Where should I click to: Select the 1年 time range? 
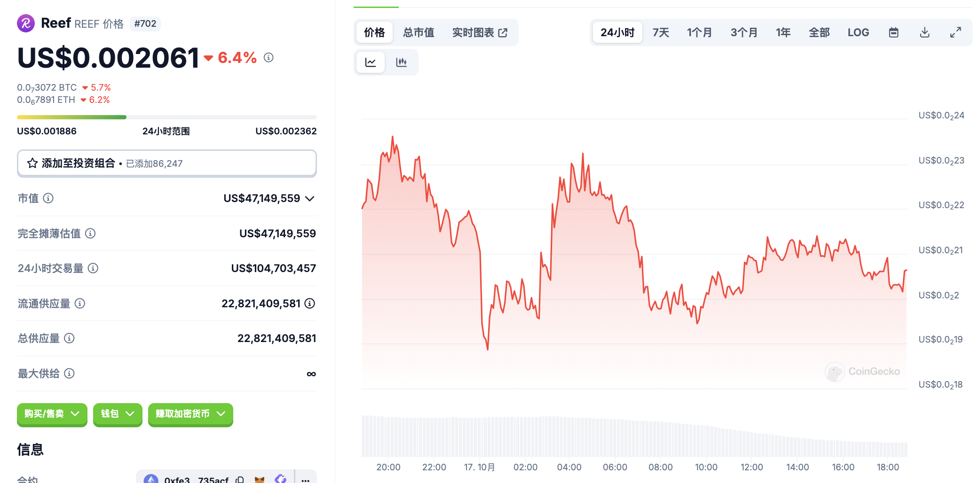[x=783, y=32]
